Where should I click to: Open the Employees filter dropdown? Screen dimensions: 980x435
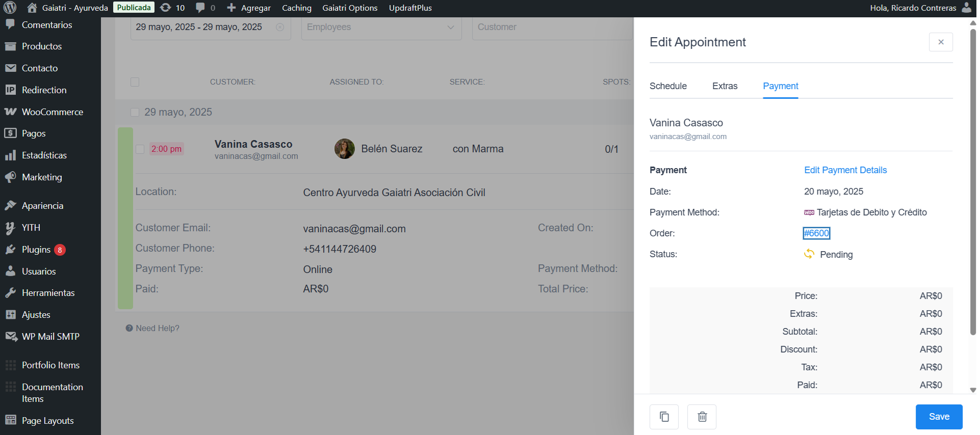tap(381, 28)
